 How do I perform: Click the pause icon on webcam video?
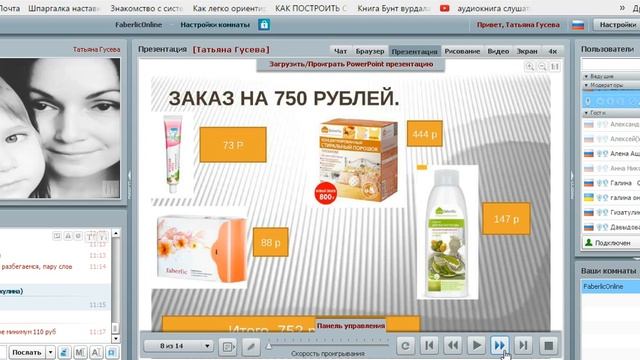point(110,189)
